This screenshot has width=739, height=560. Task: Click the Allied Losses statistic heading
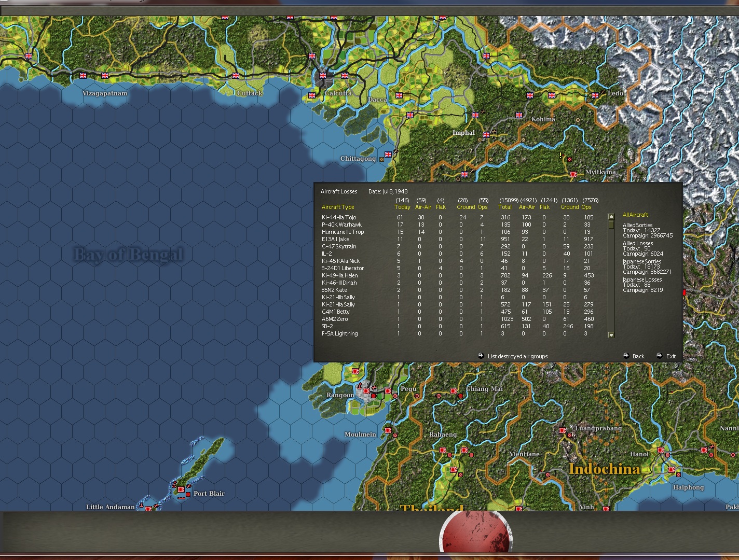pyautogui.click(x=638, y=243)
